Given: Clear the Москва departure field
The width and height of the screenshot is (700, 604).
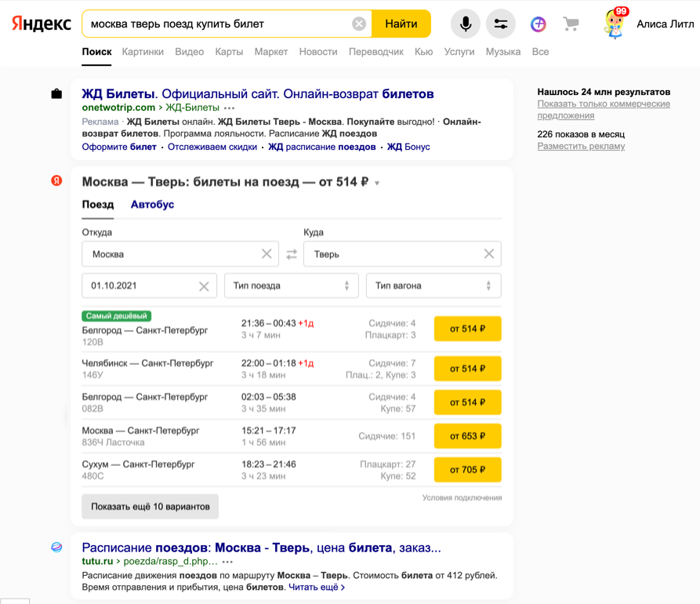Looking at the screenshot, I should coord(267,254).
